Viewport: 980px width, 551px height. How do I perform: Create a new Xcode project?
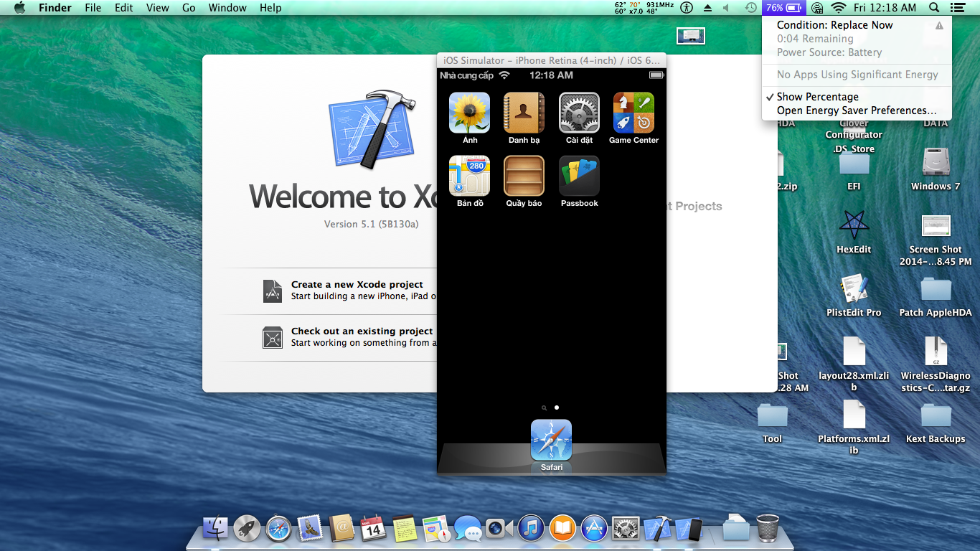click(x=357, y=285)
